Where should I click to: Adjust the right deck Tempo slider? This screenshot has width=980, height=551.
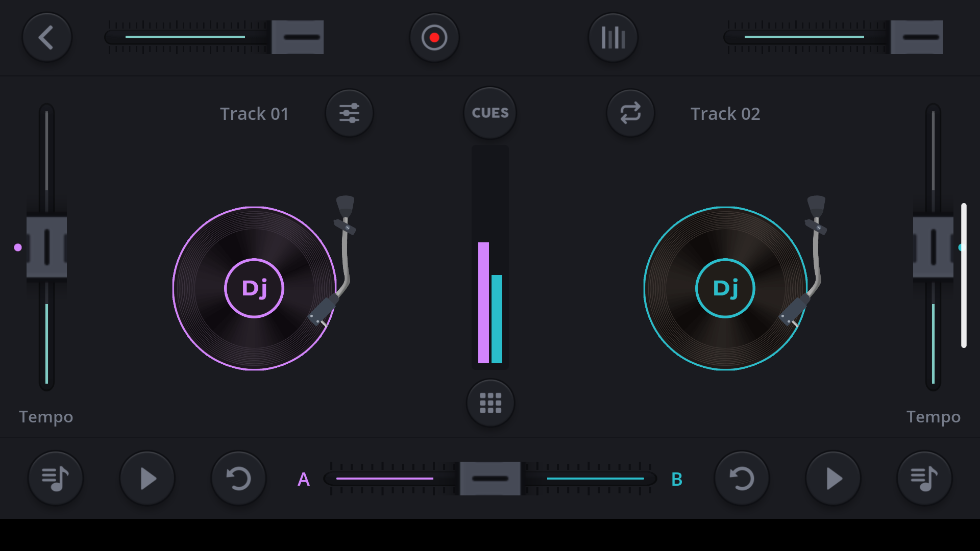tap(933, 248)
